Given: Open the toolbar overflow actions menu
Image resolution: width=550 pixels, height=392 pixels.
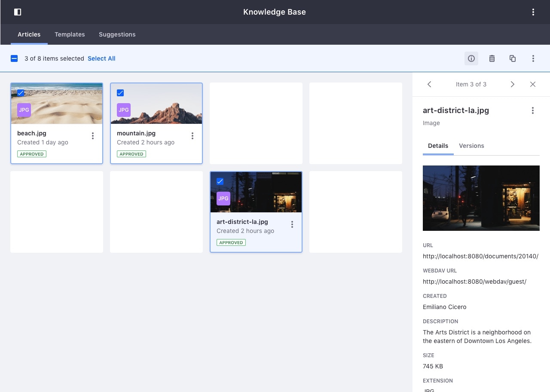Looking at the screenshot, I should coord(533,58).
